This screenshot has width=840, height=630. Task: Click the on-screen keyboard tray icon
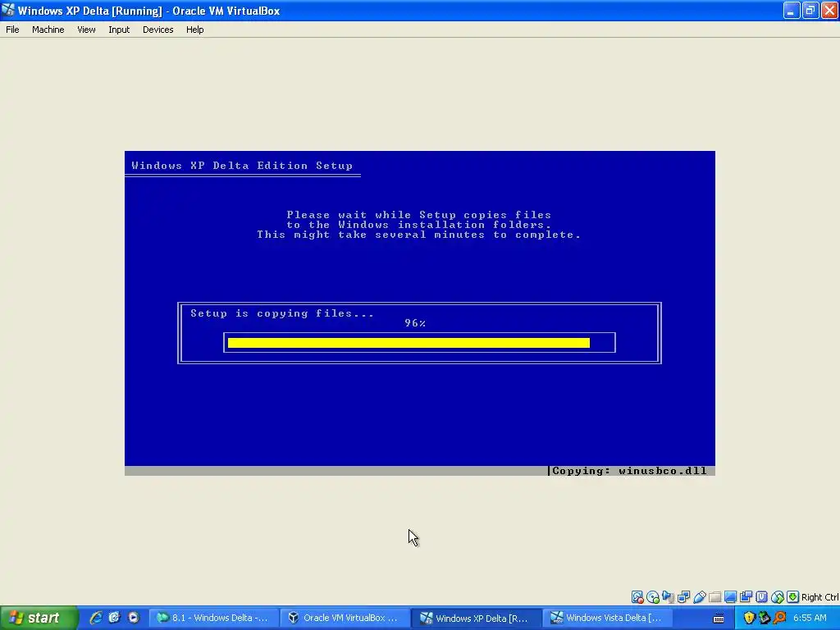point(719,619)
